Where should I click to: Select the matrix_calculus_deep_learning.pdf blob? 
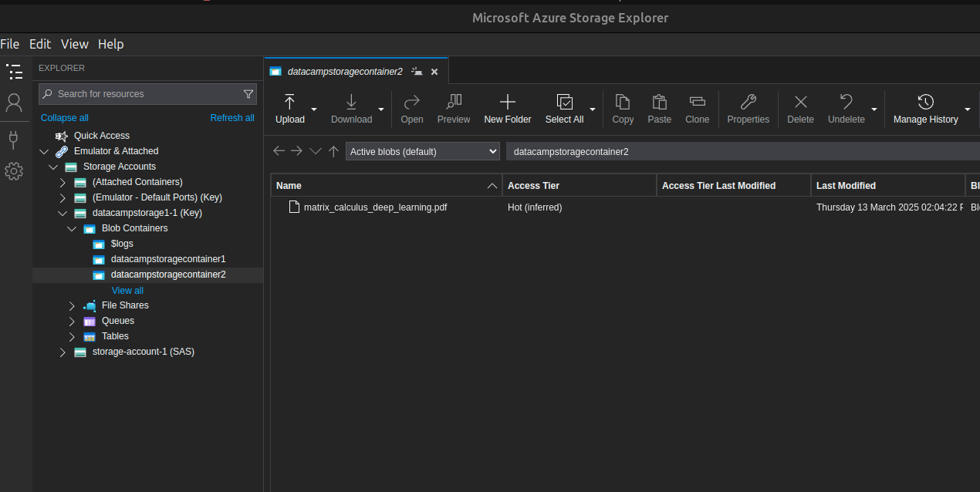(x=375, y=207)
